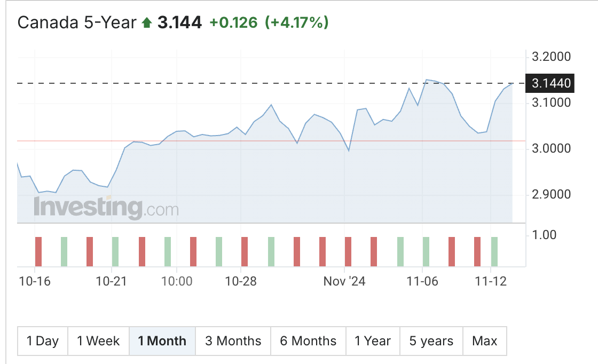Click the last green volume bar
The image size is (598, 364).
(494, 251)
